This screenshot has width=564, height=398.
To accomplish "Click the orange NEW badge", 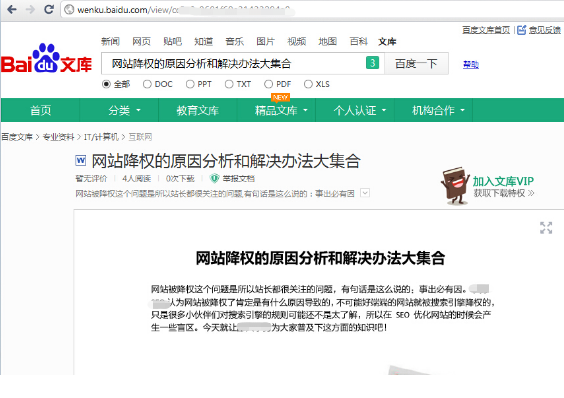I will pyautogui.click(x=280, y=97).
